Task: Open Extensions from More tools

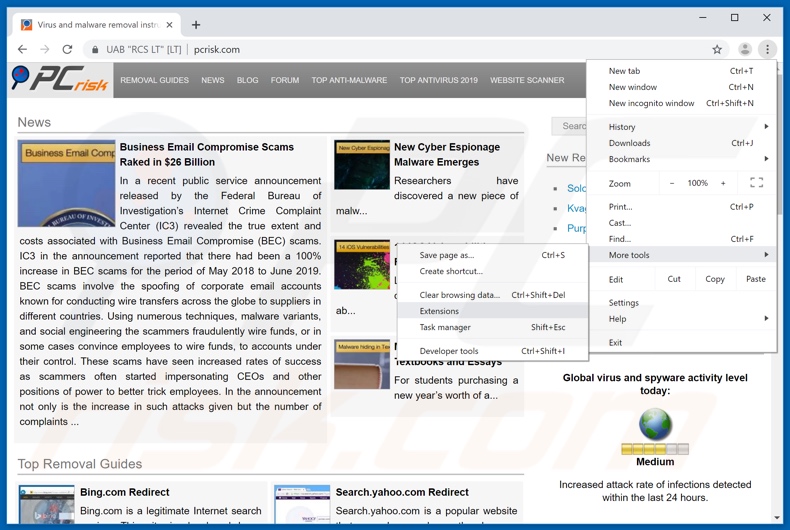Action: (492, 311)
